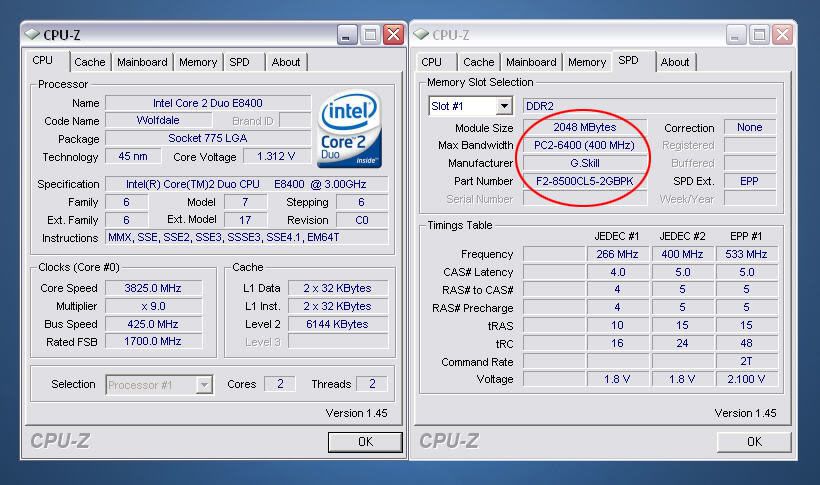820x485 pixels.
Task: Click the Part Number field F2-8500CL5-2GBPK
Action: tap(585, 181)
